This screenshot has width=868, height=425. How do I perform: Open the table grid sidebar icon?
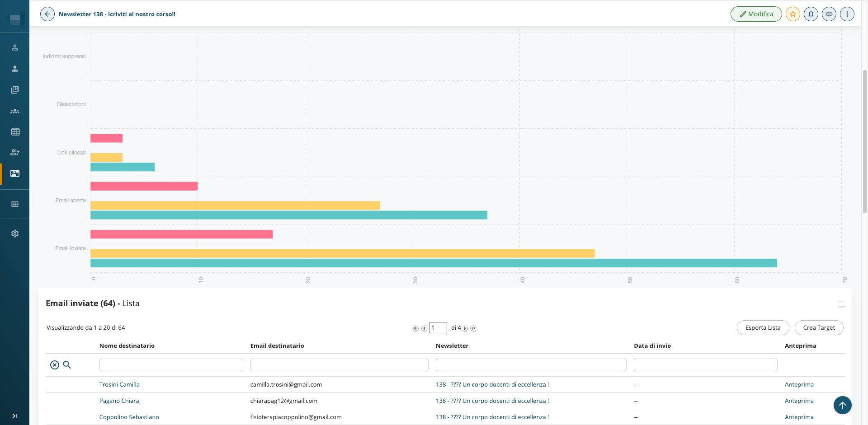point(15,132)
